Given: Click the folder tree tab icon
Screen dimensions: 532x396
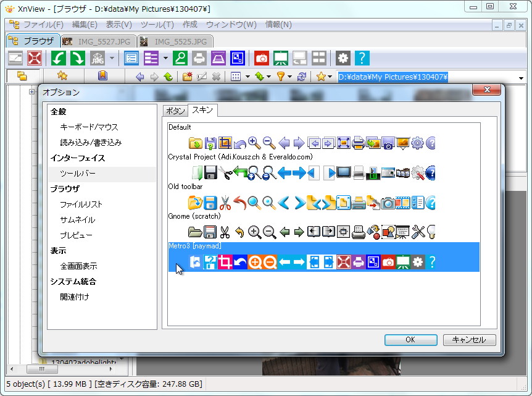Looking at the screenshot, I should (x=22, y=76).
